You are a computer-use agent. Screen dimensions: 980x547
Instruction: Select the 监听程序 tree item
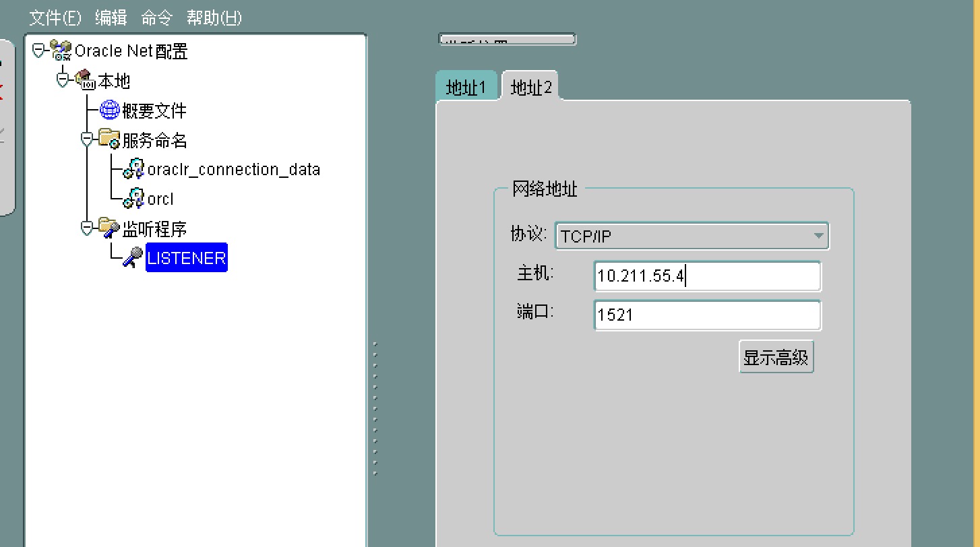click(154, 229)
